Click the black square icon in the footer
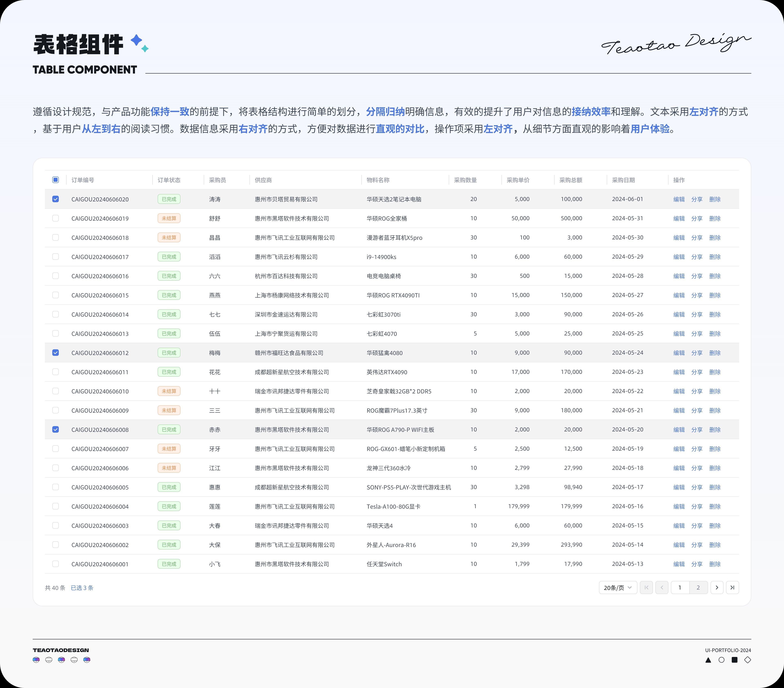The width and height of the screenshot is (784, 688). pyautogui.click(x=735, y=660)
